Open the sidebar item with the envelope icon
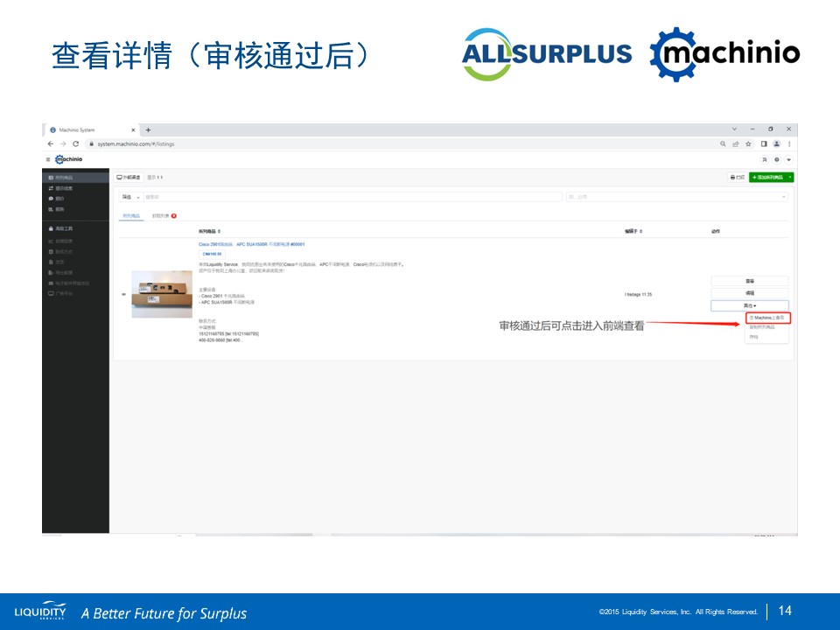 (x=75, y=283)
